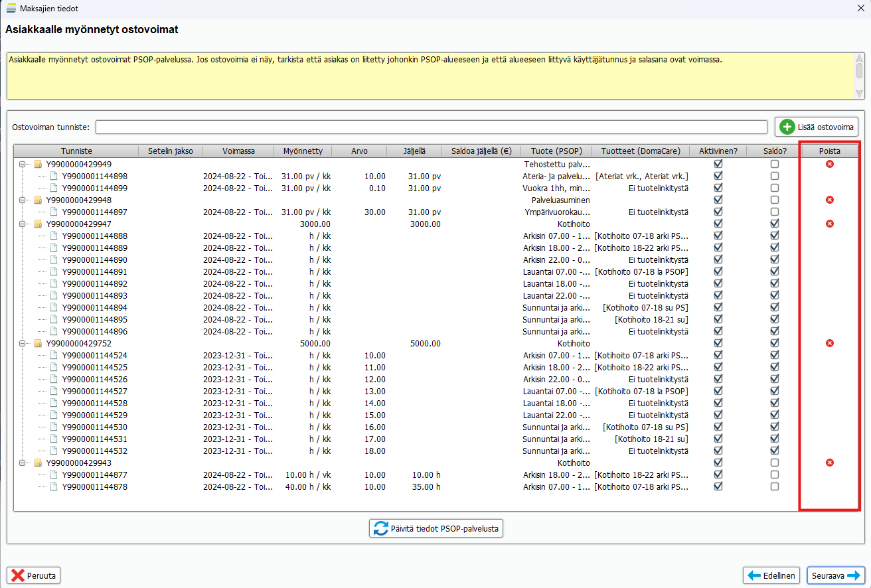This screenshot has height=588, width=871.
Task: Toggle Aktiivinen checkbox for Y9900000429752
Action: [718, 343]
